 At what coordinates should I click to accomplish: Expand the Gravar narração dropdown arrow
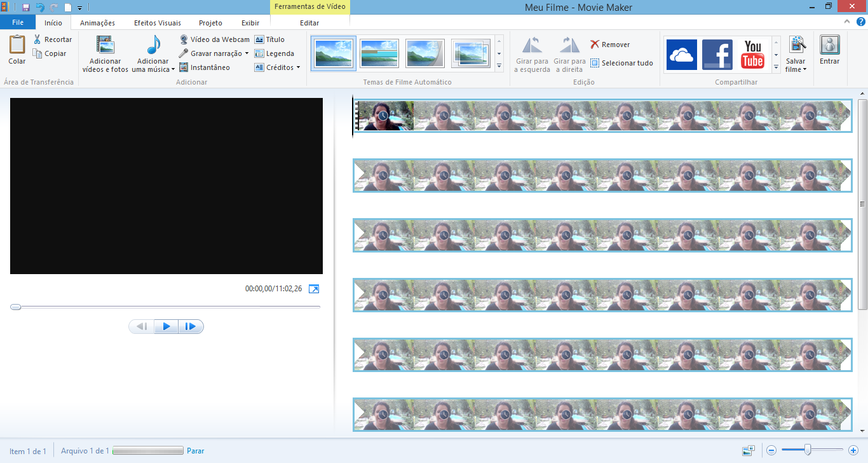click(x=247, y=53)
